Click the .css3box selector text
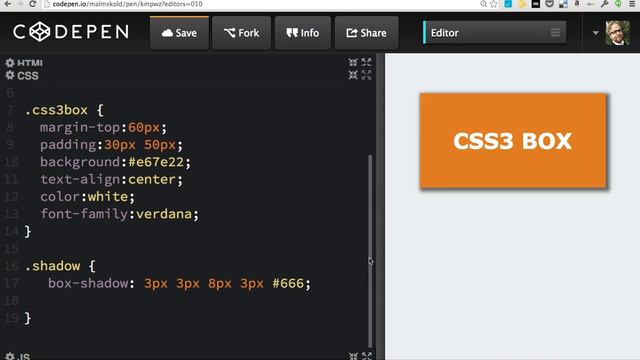This screenshot has width=640, height=360. 56,110
